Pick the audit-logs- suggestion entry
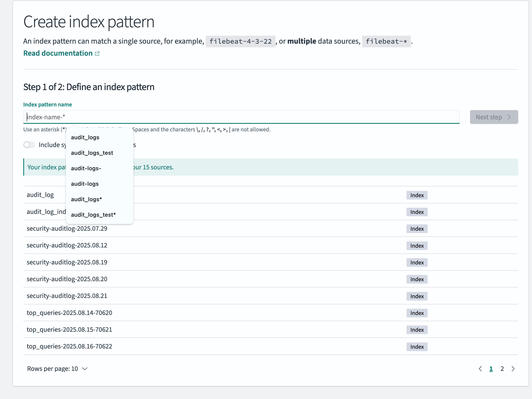Viewport: 532px width, 399px height. 86,168
